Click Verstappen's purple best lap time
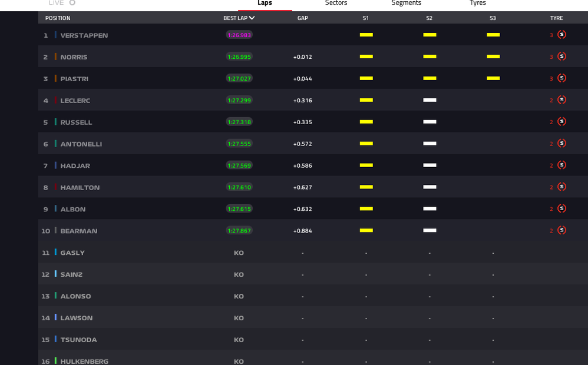 click(239, 35)
